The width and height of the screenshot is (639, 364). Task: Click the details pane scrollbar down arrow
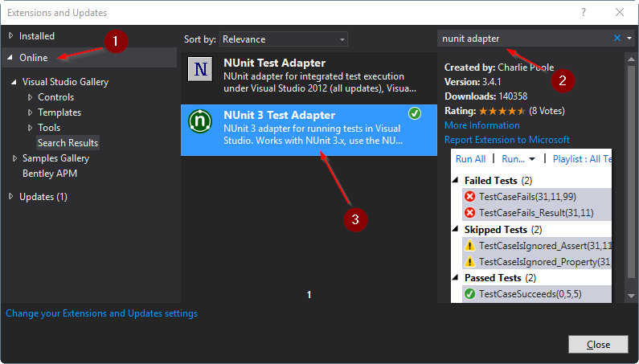631,296
